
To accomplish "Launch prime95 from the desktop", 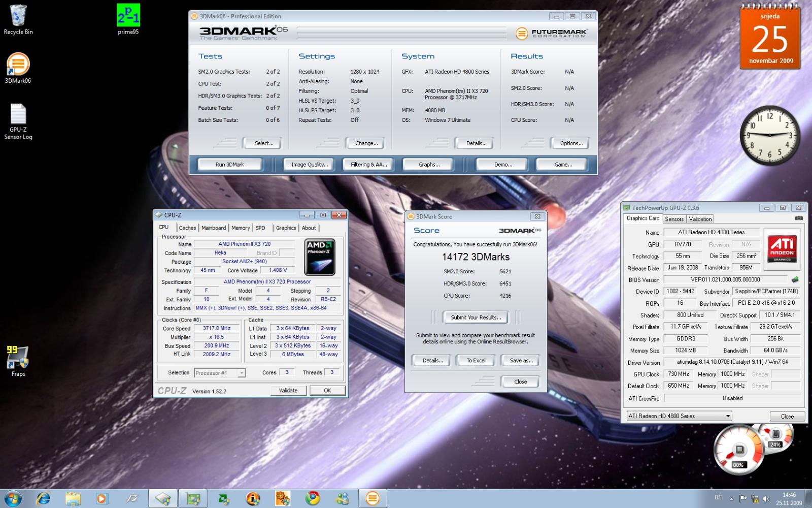I will 128,20.
